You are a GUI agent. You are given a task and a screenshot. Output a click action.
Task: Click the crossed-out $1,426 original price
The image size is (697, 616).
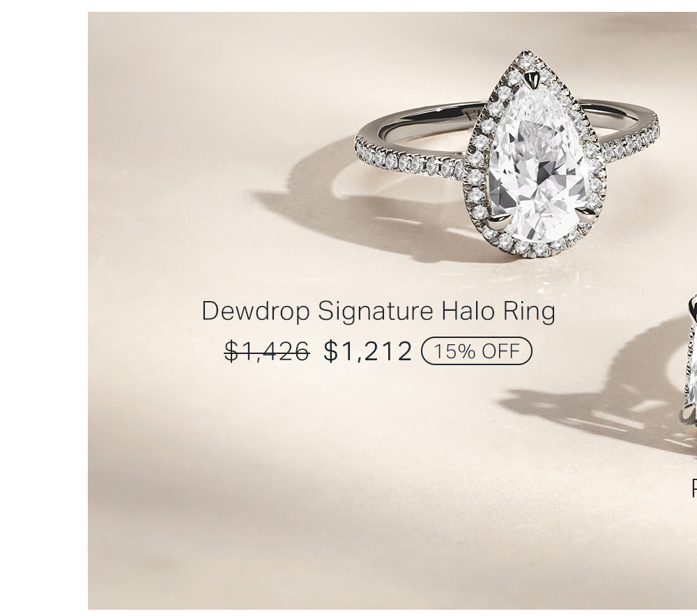[267, 351]
